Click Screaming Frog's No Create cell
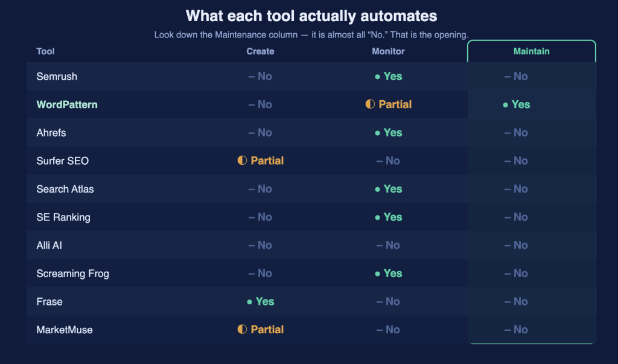The height and width of the screenshot is (364, 618). click(260, 273)
